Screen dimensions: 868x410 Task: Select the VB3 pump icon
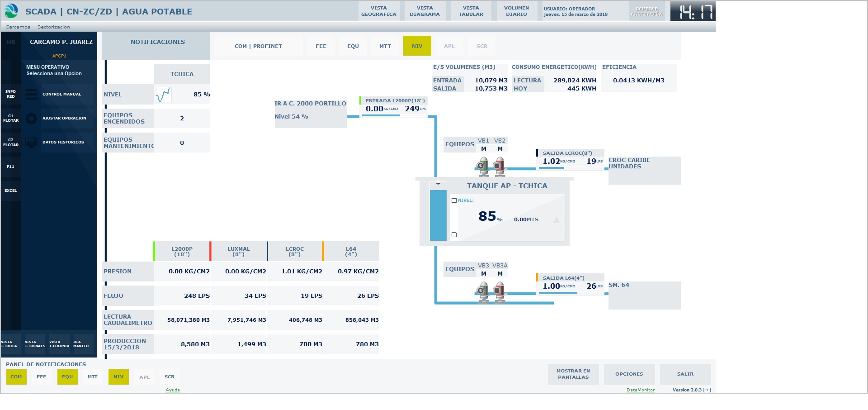[483, 291]
